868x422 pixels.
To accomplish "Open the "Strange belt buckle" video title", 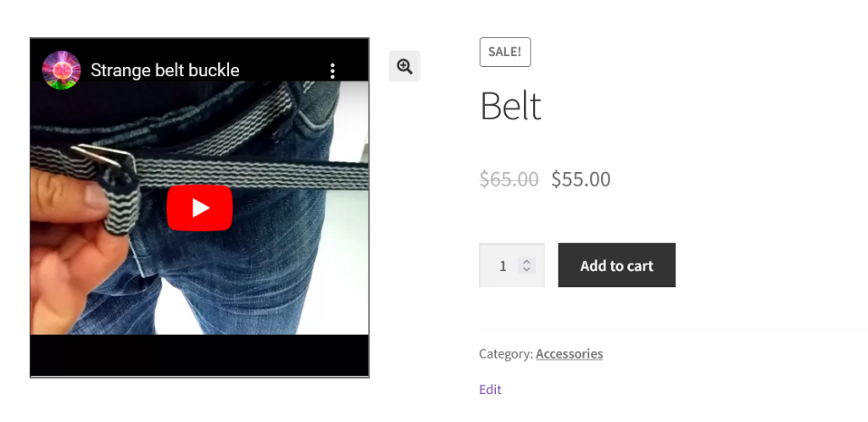I will pyautogui.click(x=165, y=70).
